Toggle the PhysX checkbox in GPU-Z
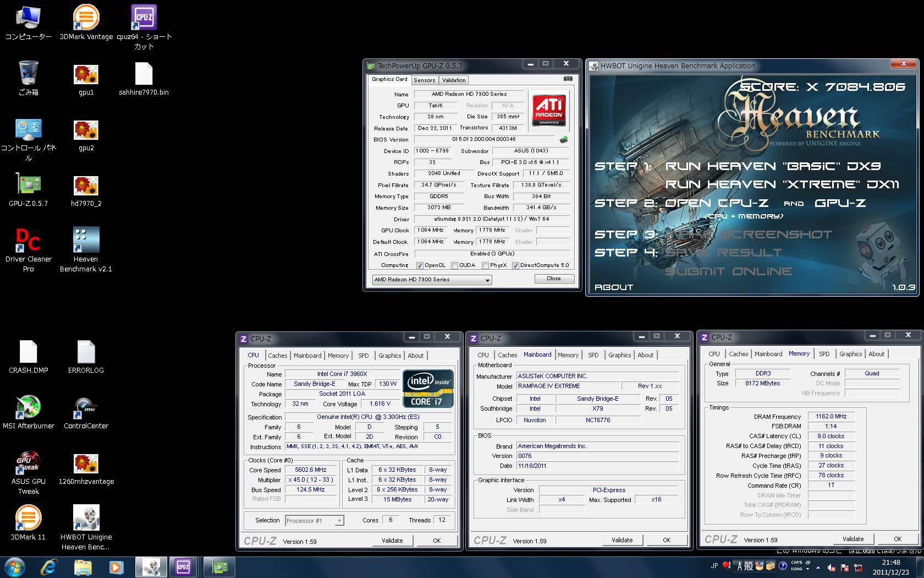The height and width of the screenshot is (578, 924). [485, 265]
